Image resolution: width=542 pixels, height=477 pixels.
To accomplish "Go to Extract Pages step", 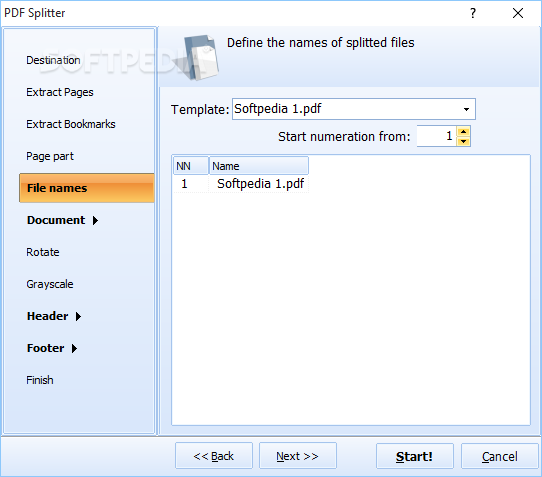I will point(60,92).
